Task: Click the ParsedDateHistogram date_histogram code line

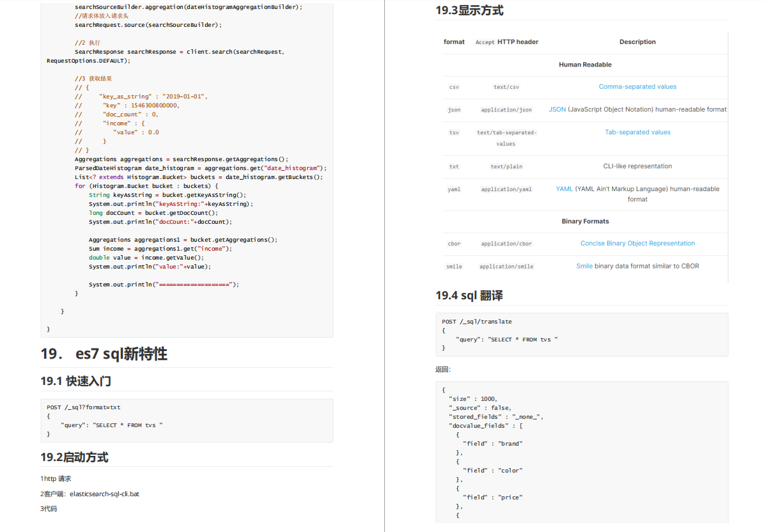Action: coord(201,168)
